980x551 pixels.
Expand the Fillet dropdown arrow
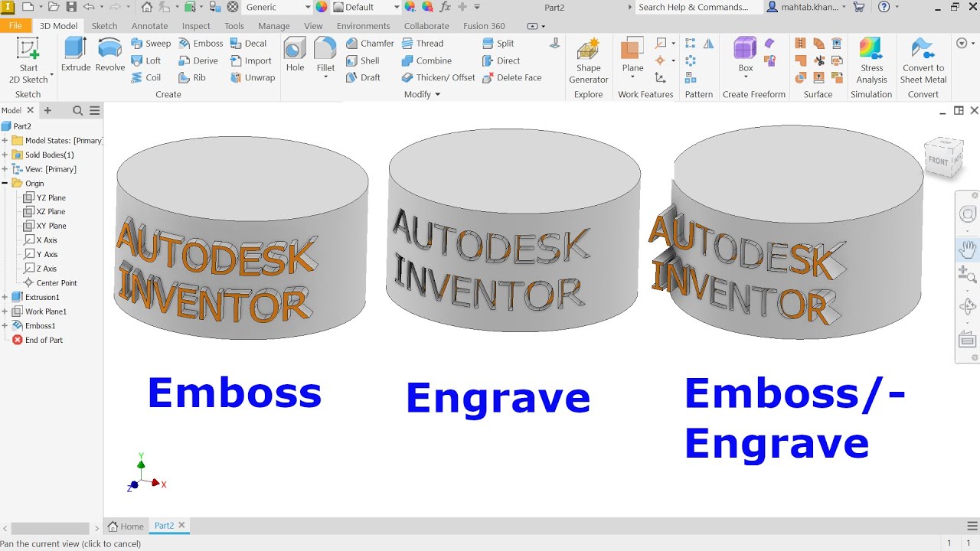point(325,77)
